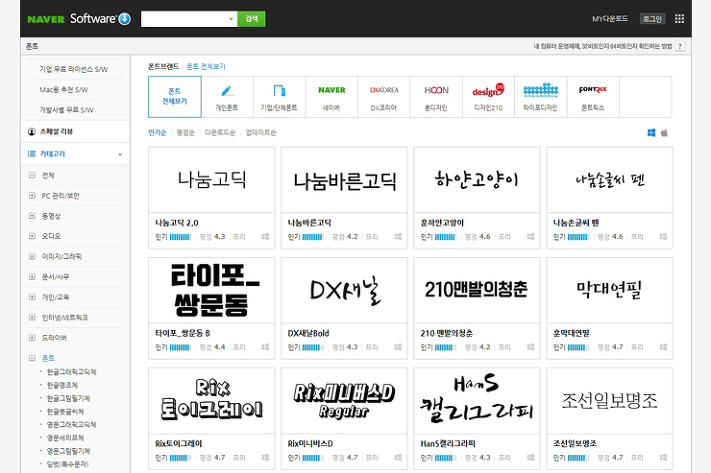Click the list icon on DX새날Bold card
The image size is (711, 473).
[x=398, y=347]
